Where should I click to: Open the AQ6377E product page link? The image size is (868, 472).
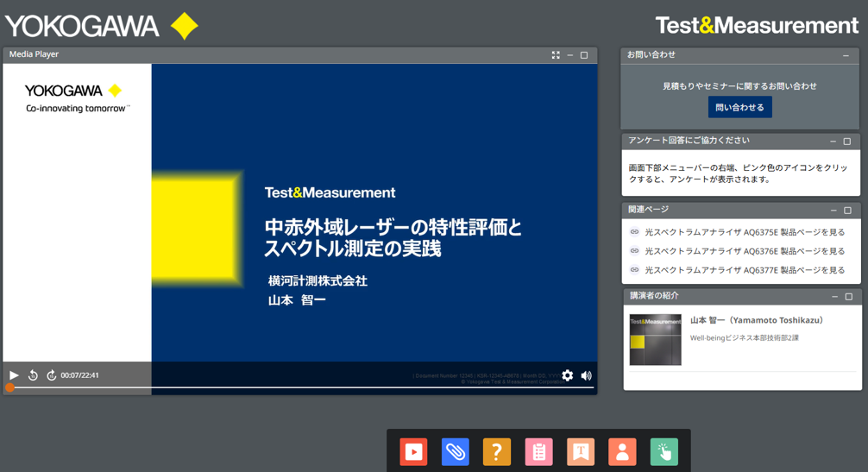(x=745, y=270)
